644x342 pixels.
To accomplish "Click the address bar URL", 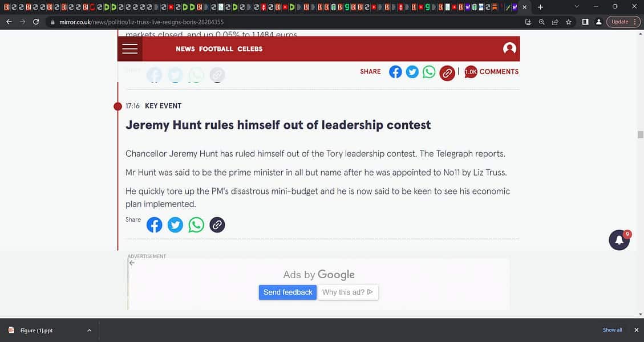I will 141,22.
